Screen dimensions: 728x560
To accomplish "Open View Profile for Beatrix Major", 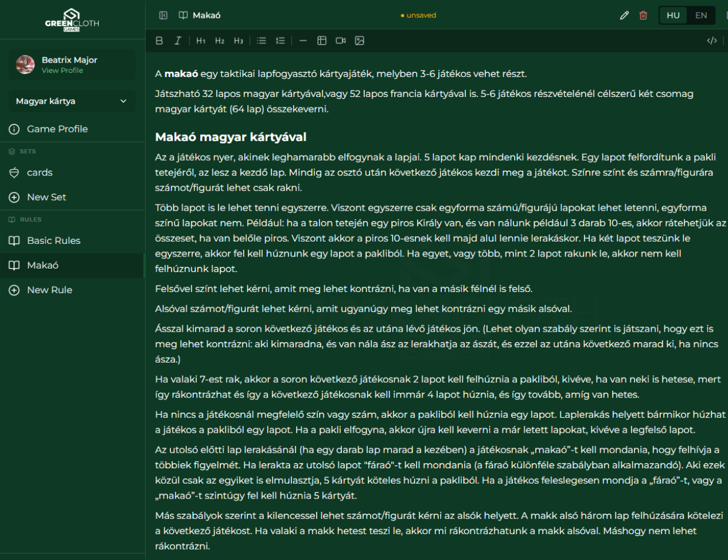I will (x=62, y=70).
